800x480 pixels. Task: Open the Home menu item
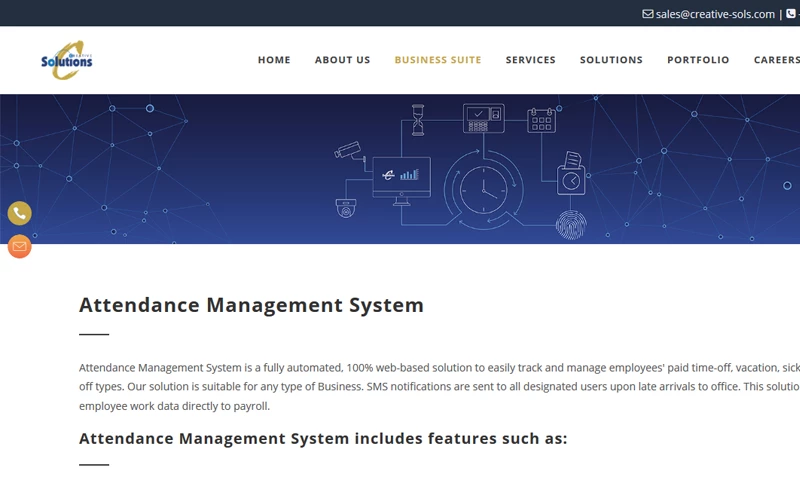tap(274, 60)
